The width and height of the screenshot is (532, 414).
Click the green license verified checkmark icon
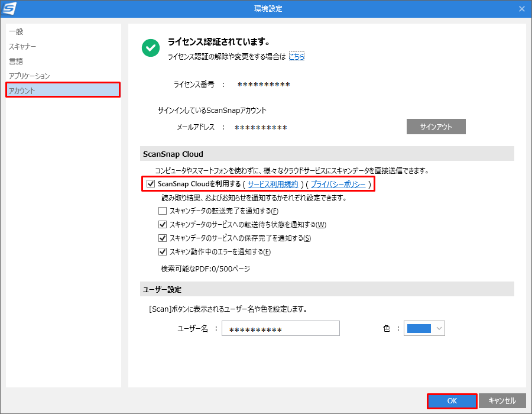[151, 48]
